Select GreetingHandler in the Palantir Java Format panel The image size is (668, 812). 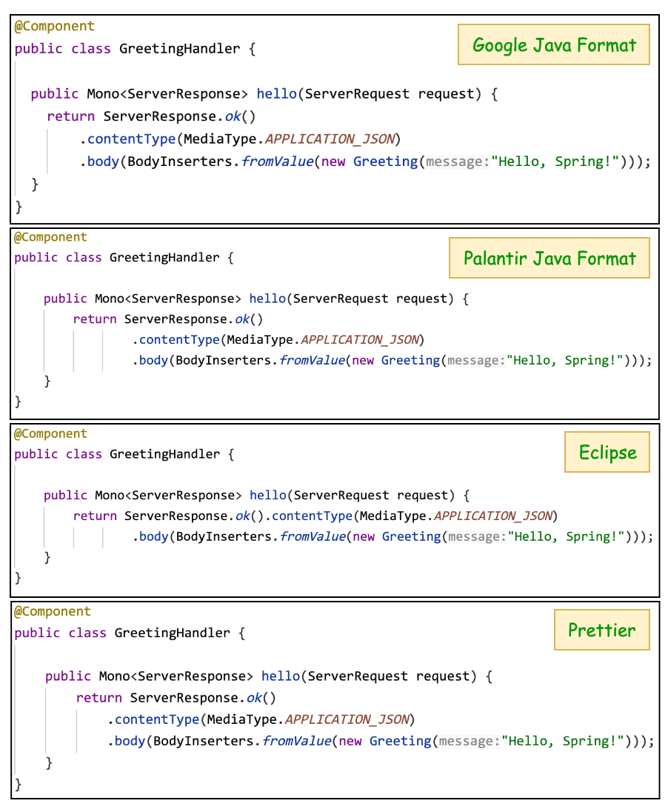[x=164, y=257]
